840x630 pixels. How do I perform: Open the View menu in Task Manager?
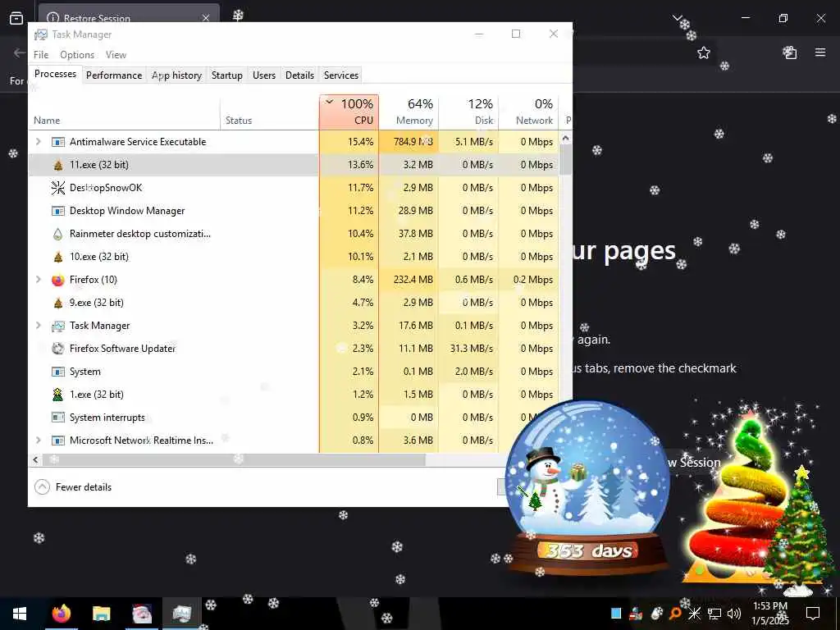click(116, 55)
